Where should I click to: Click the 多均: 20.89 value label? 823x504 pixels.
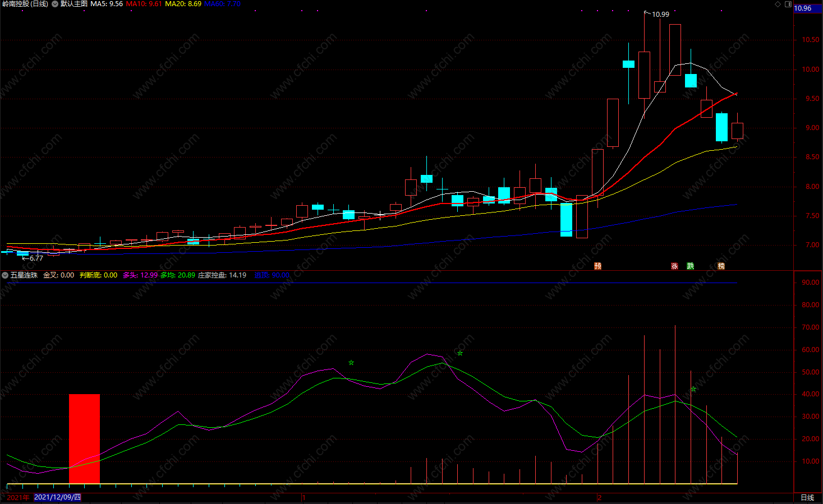(178, 275)
